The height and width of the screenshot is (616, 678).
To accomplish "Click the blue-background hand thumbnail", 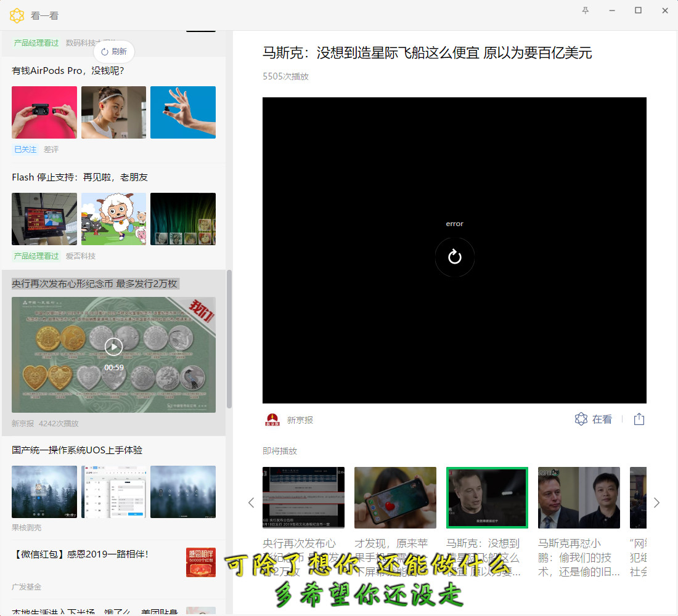I will [183, 112].
